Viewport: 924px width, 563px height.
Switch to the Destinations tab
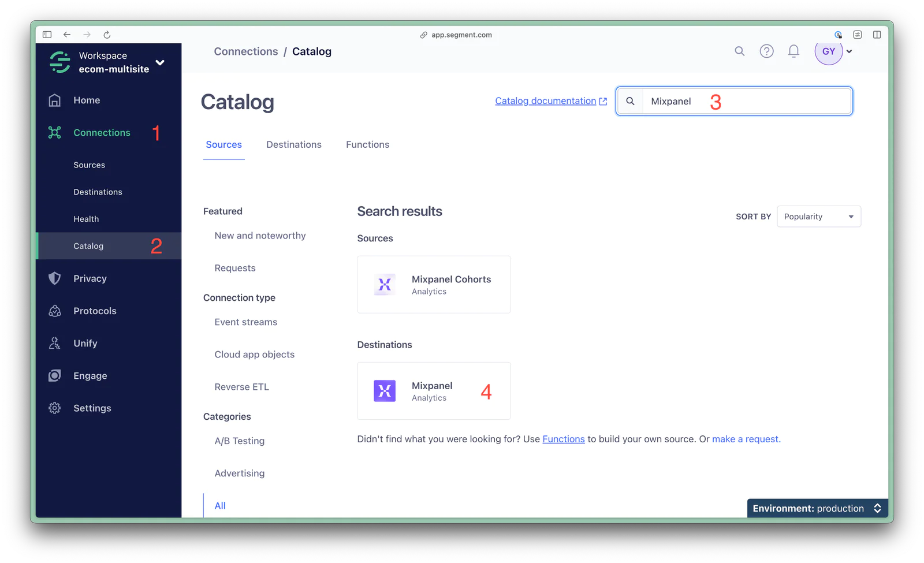(x=294, y=144)
